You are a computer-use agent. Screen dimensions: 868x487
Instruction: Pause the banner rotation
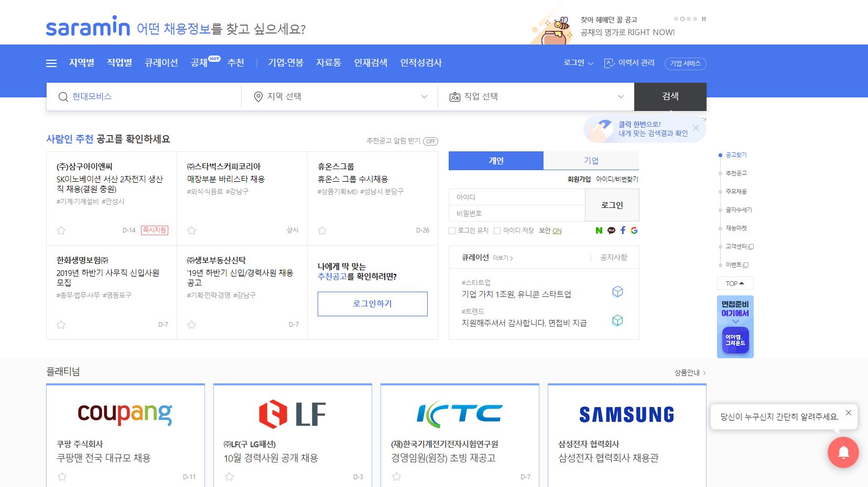704,19
